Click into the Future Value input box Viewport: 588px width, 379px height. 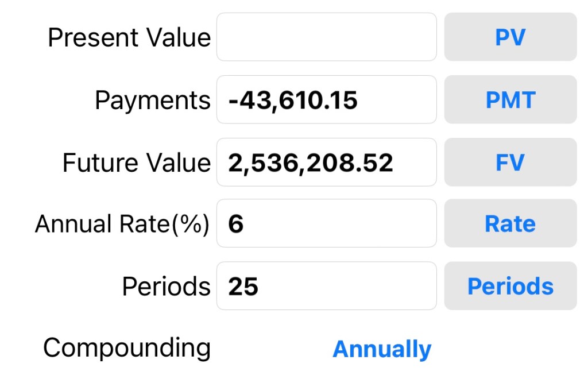coord(326,163)
